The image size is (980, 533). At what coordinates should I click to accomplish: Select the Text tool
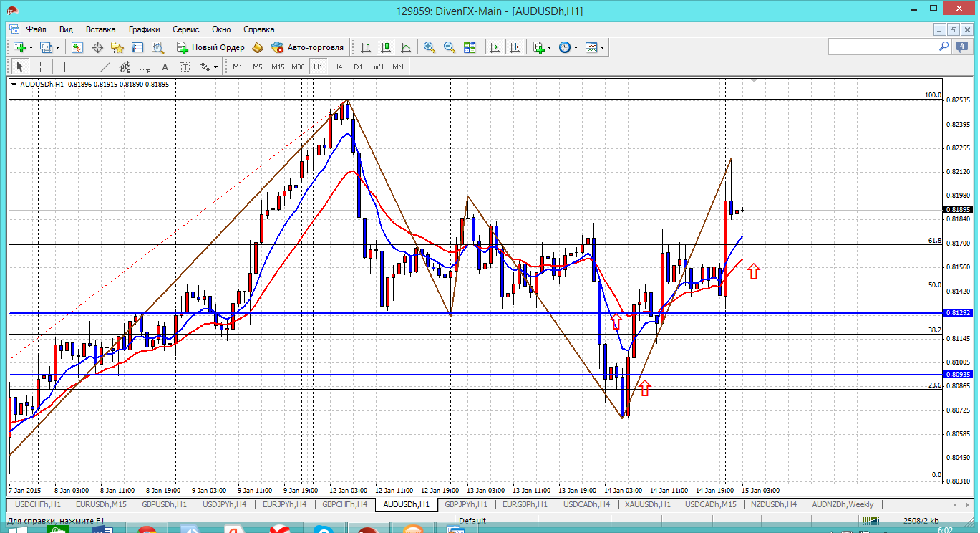tap(165, 67)
